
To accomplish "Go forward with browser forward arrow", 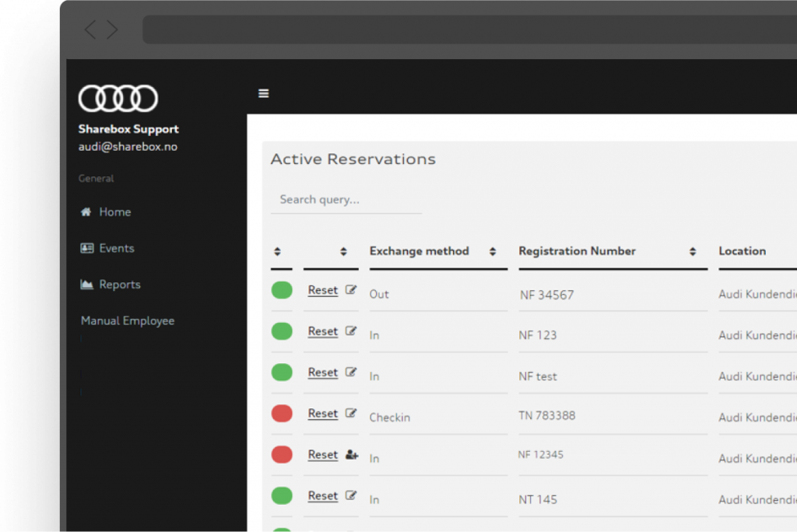I will 112,30.
